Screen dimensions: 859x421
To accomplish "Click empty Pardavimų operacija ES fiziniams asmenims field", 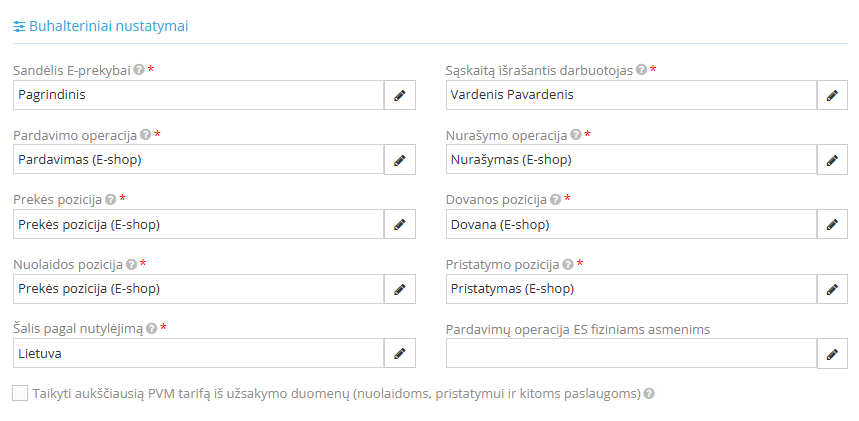I will click(631, 354).
